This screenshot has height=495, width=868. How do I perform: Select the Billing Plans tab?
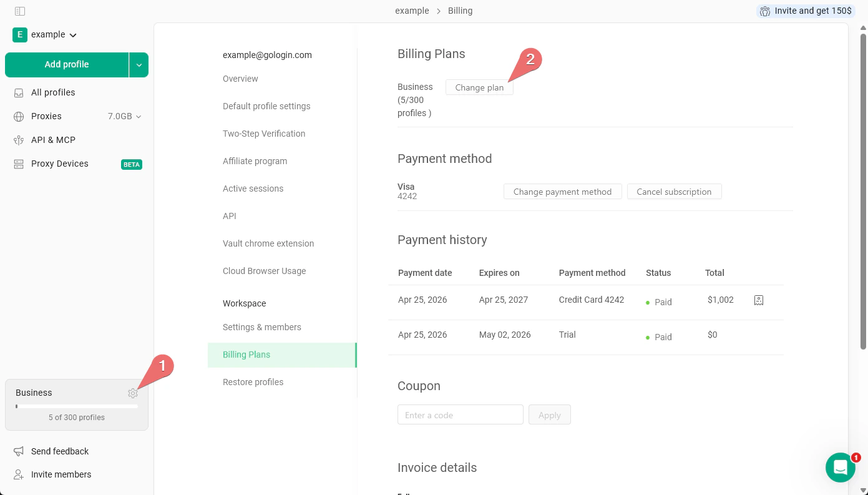[282, 355]
